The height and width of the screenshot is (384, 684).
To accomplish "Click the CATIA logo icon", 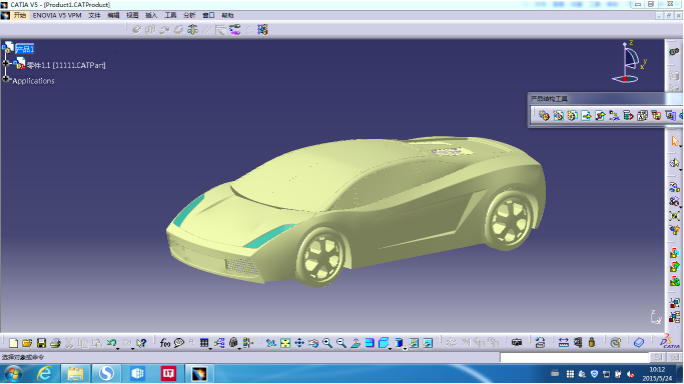I will (x=671, y=342).
